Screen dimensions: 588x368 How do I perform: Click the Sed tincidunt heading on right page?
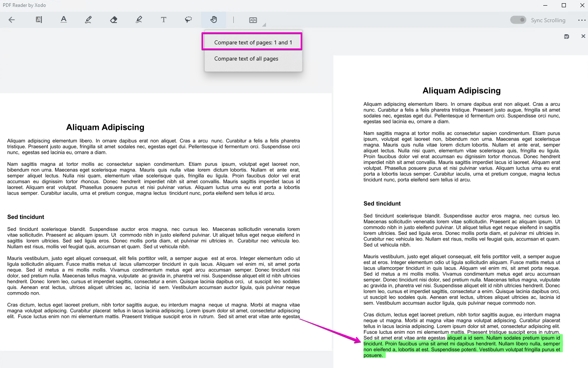(382, 203)
